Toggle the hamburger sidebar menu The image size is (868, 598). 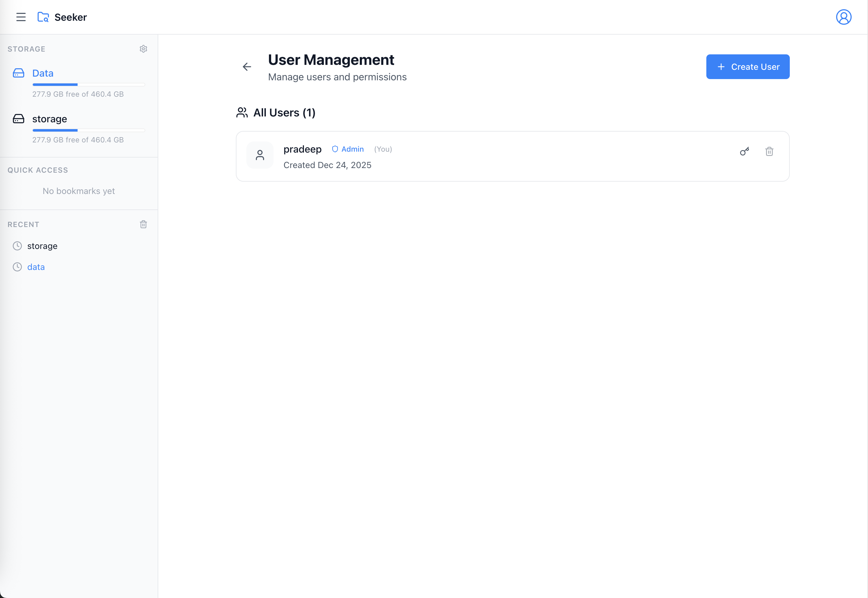(21, 17)
